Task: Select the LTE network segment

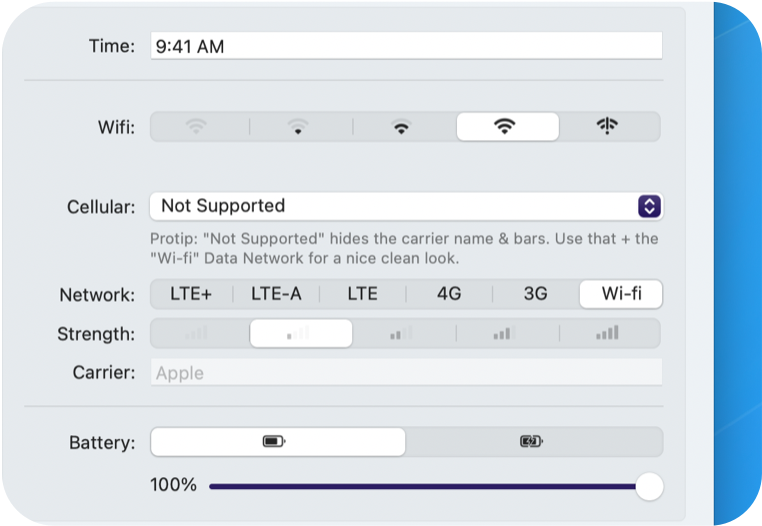Action: point(363,294)
